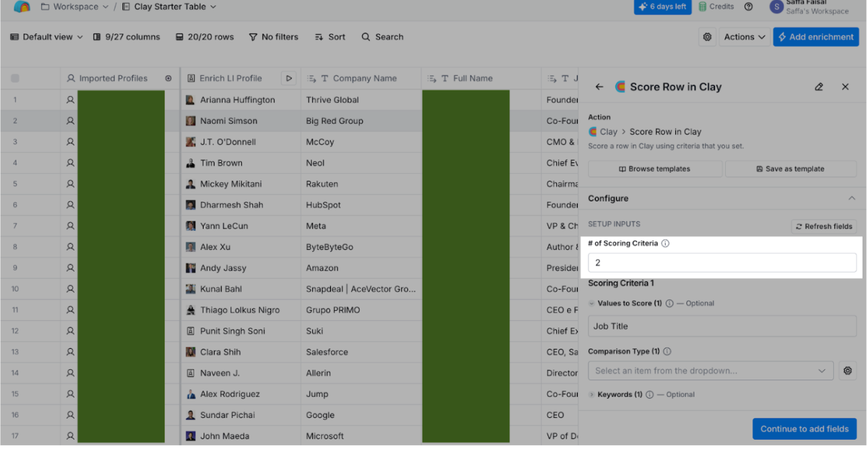The image size is (868, 452).
Task: Click the Values to Score info icon
Action: (x=670, y=303)
